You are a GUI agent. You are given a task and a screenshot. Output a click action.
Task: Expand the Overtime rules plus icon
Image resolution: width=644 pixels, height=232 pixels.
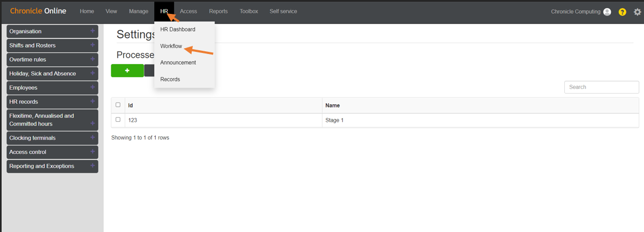point(93,59)
